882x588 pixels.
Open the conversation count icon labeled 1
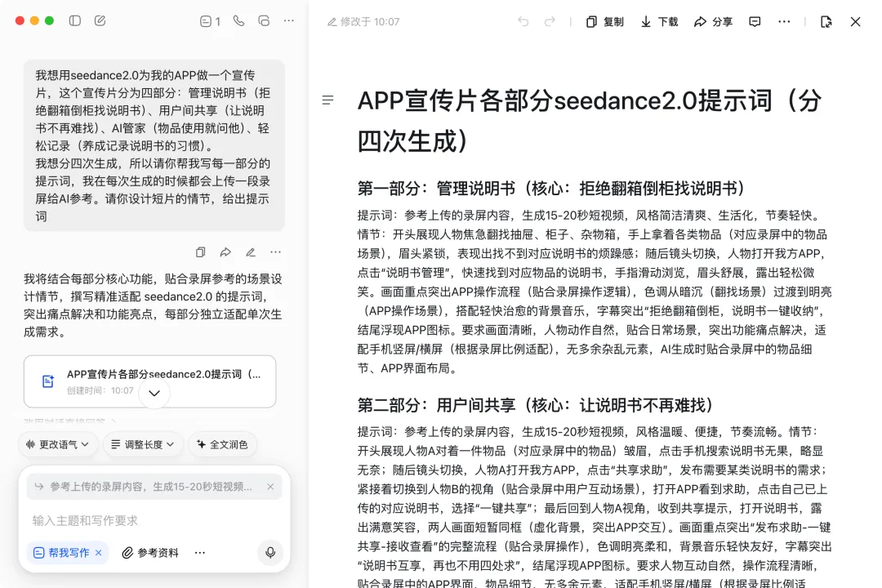tap(210, 21)
